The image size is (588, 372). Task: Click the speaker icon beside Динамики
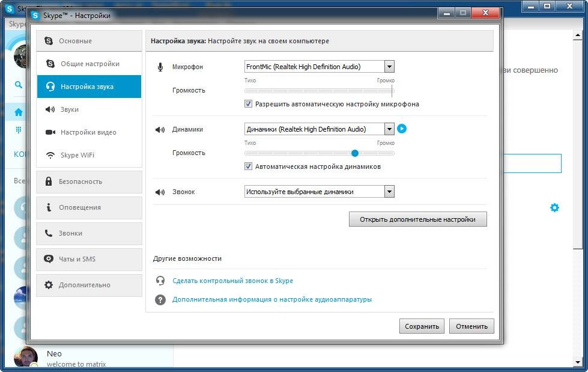click(160, 129)
